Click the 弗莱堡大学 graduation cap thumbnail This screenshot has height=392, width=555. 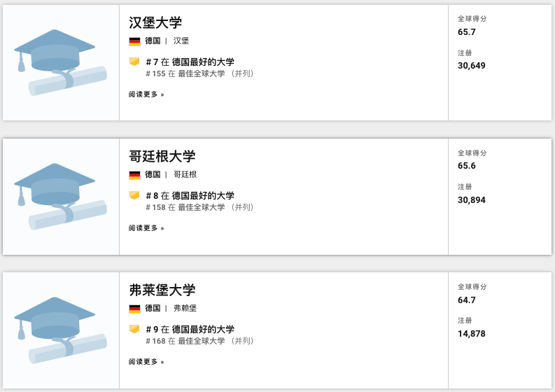click(x=61, y=330)
